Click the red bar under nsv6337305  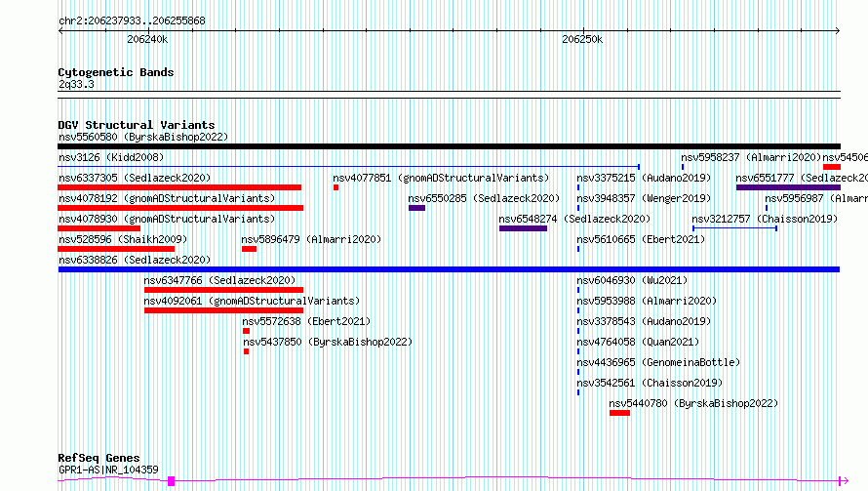(x=179, y=187)
